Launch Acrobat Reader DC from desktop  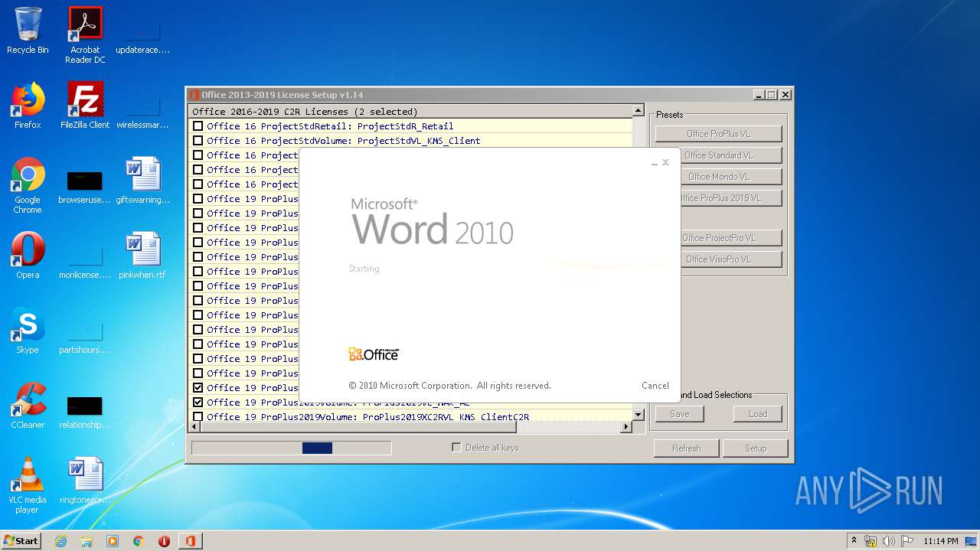(85, 35)
